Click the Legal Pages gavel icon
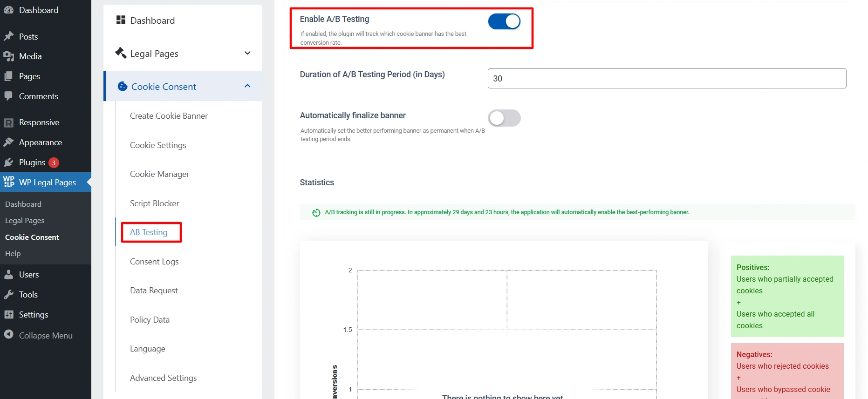 point(121,53)
